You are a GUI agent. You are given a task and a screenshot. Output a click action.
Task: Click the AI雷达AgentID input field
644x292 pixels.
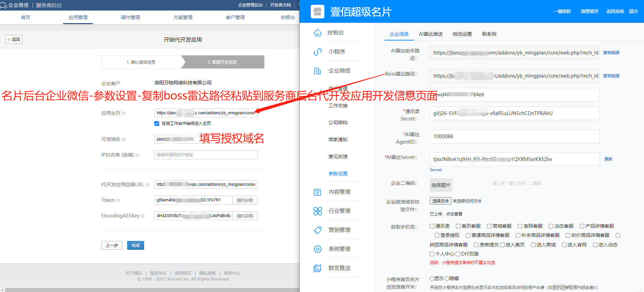pyautogui.click(x=515, y=136)
